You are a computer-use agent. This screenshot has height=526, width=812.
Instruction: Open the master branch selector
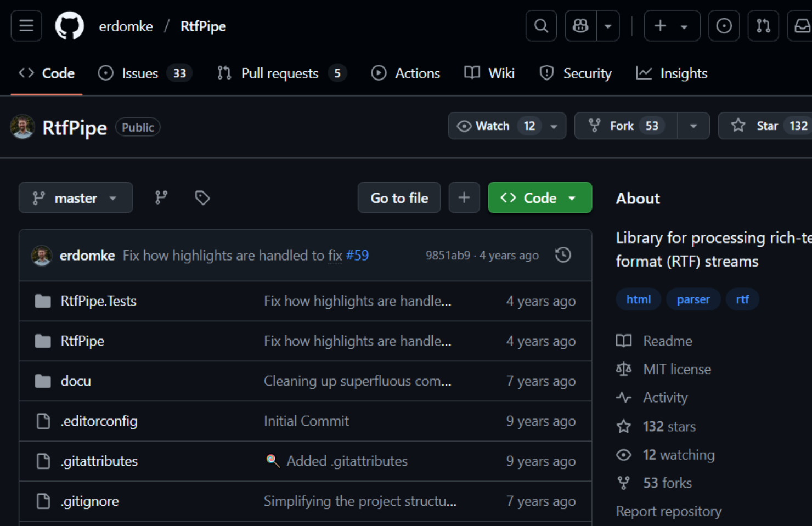coord(76,197)
